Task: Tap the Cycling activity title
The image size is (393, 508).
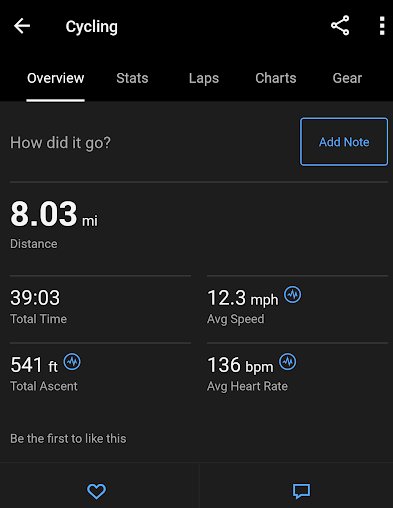Action: click(92, 27)
